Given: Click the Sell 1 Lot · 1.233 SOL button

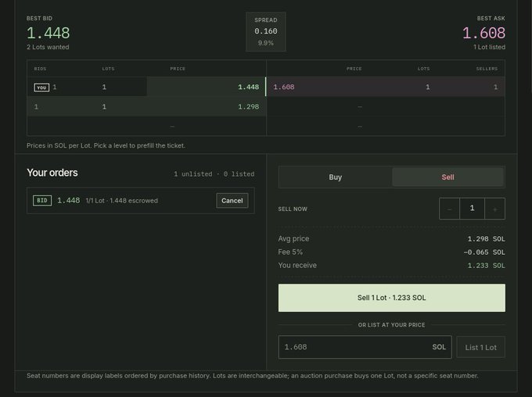Looking at the screenshot, I should click(x=391, y=298).
